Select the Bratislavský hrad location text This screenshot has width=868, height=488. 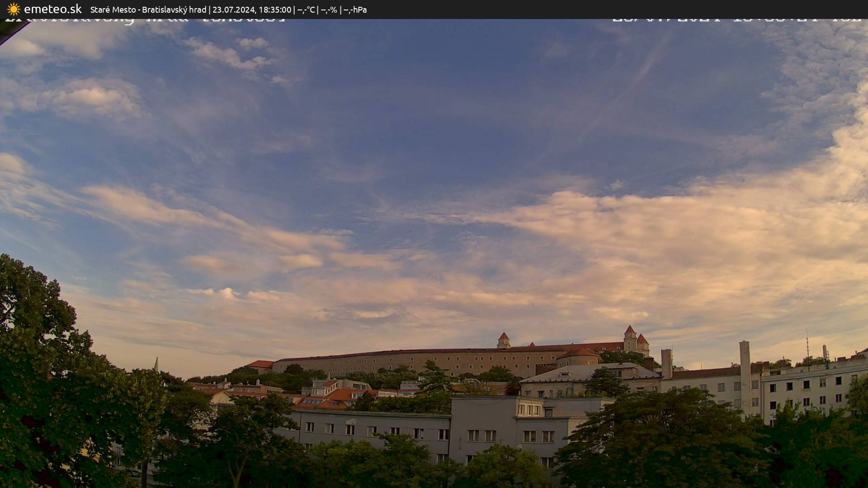click(x=174, y=9)
